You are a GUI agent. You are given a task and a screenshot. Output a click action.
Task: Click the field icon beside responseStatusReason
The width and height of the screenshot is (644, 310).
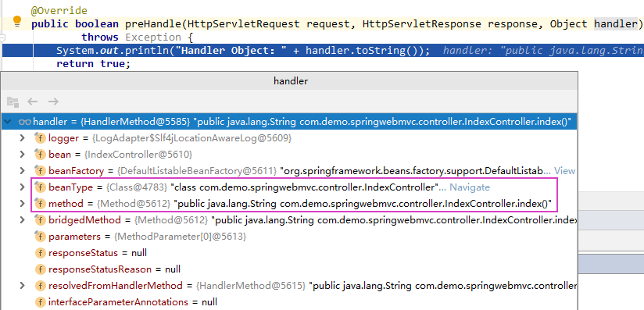click(x=40, y=269)
